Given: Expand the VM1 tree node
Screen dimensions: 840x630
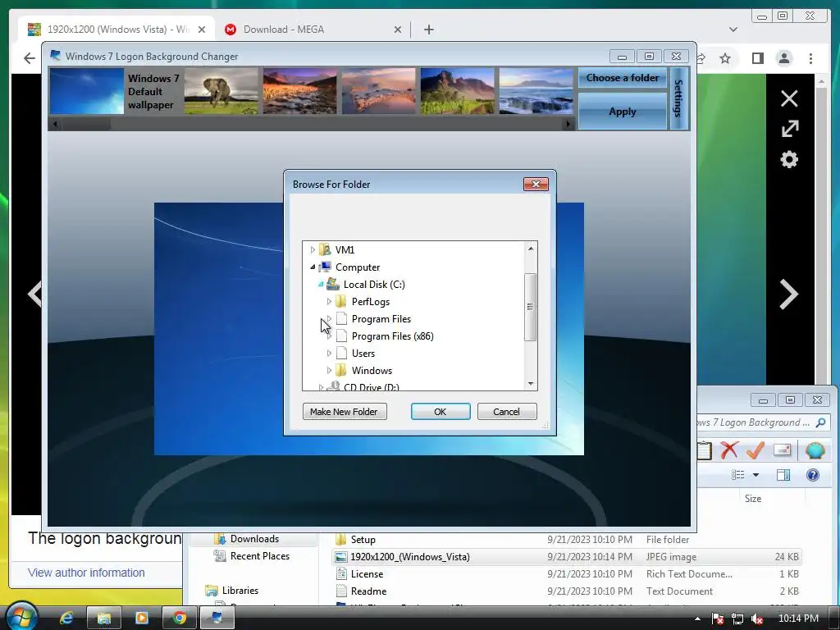Looking at the screenshot, I should 313,249.
